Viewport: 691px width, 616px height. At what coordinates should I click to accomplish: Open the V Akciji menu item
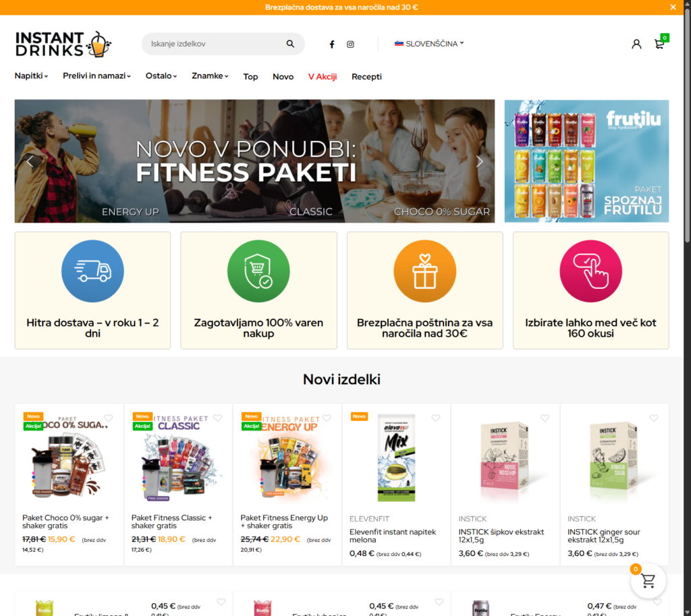[322, 77]
